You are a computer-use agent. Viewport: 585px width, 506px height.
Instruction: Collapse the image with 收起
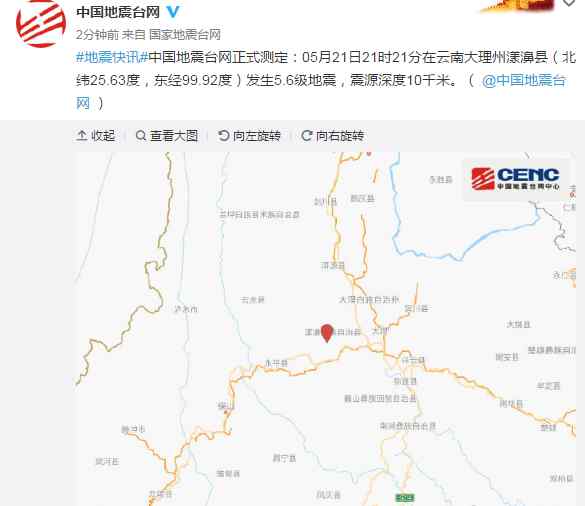coord(96,135)
